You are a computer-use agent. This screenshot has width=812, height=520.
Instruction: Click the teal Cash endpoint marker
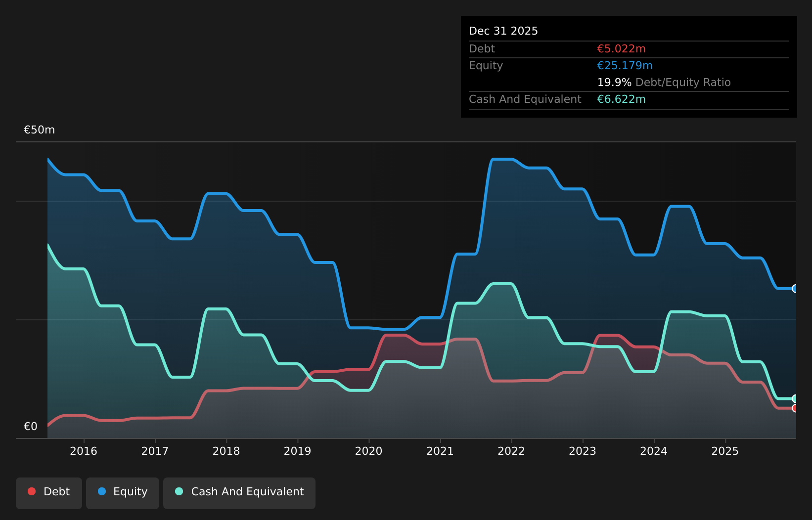pos(795,398)
